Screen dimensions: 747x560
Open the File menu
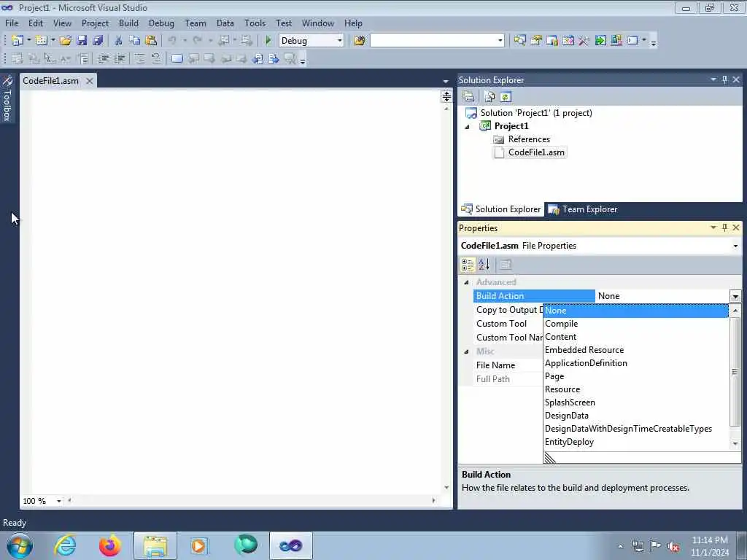pyautogui.click(x=12, y=23)
